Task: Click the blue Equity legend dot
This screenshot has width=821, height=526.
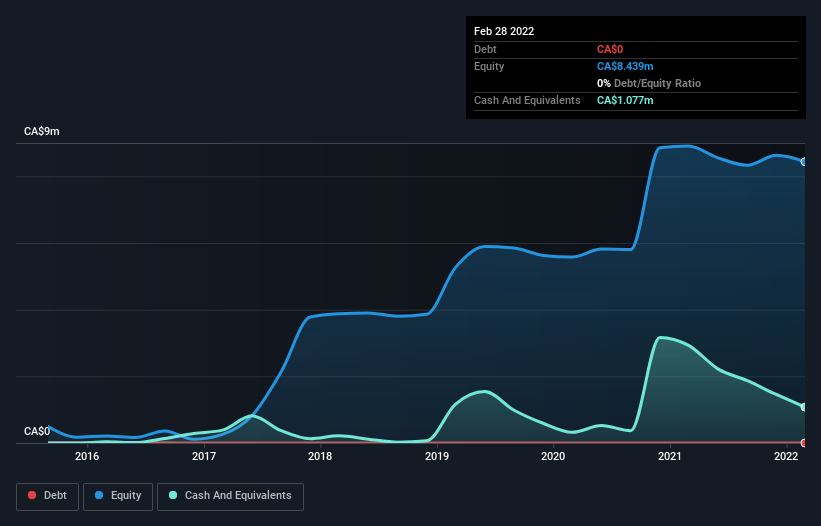Action: pos(99,495)
